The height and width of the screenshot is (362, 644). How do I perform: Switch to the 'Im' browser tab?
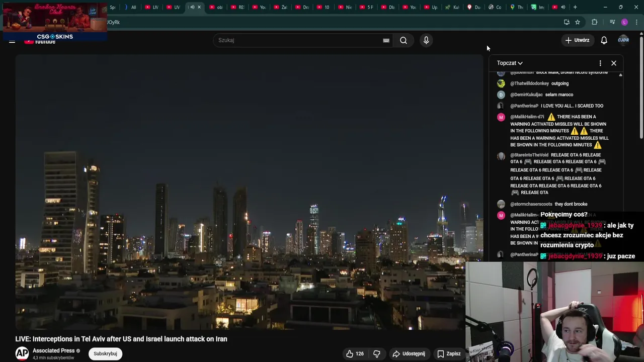tap(537, 7)
